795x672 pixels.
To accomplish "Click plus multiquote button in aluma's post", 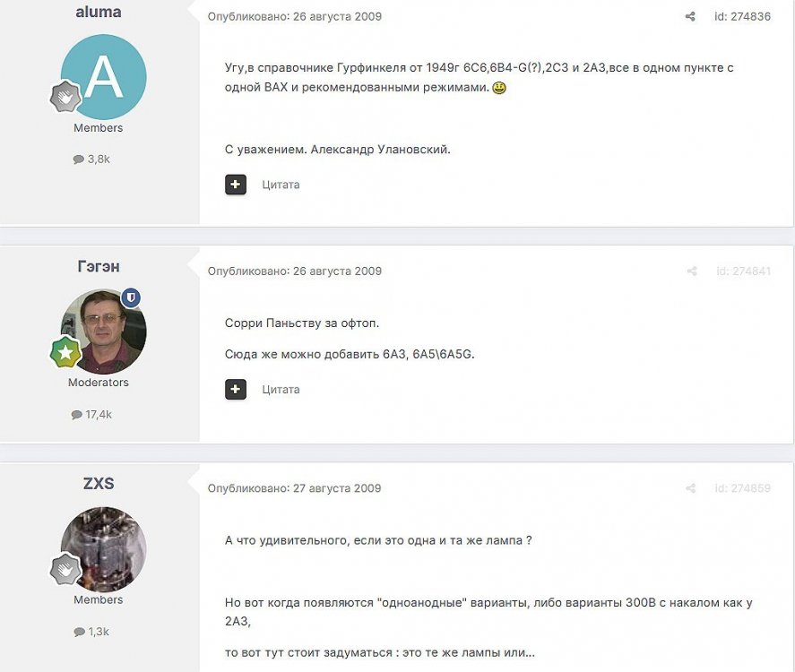I will [236, 185].
